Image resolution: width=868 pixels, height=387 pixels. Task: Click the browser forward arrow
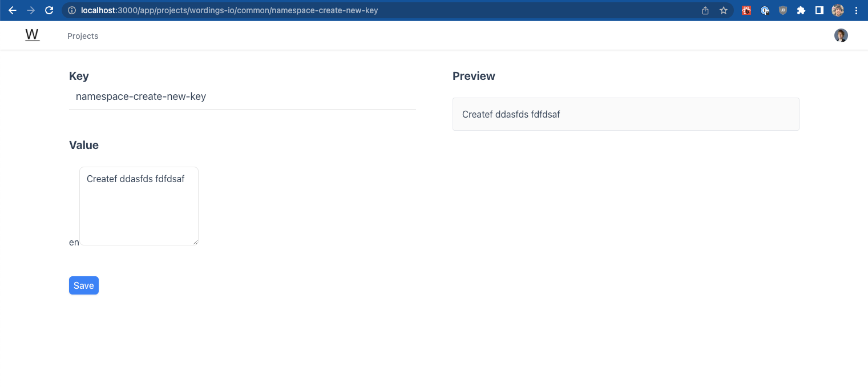pyautogui.click(x=31, y=10)
